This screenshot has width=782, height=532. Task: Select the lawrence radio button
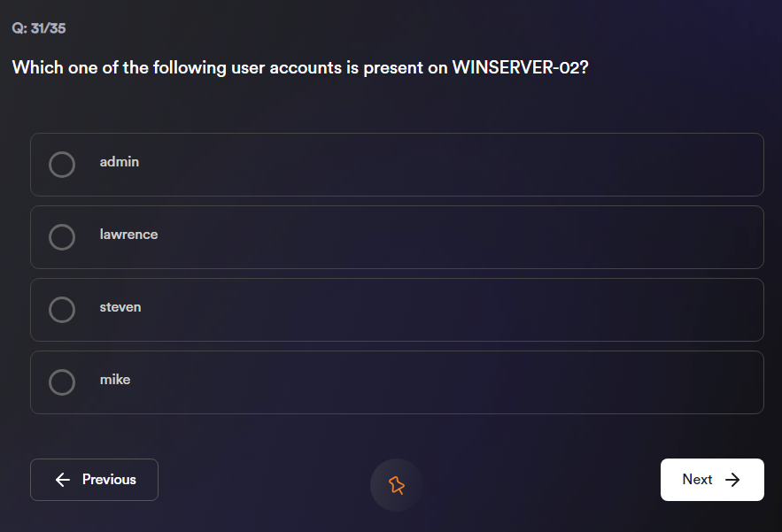(x=62, y=237)
